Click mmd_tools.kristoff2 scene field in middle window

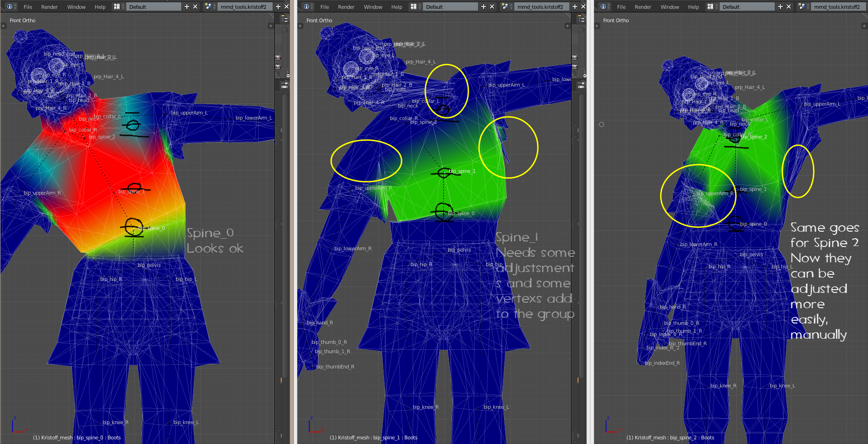pyautogui.click(x=541, y=7)
